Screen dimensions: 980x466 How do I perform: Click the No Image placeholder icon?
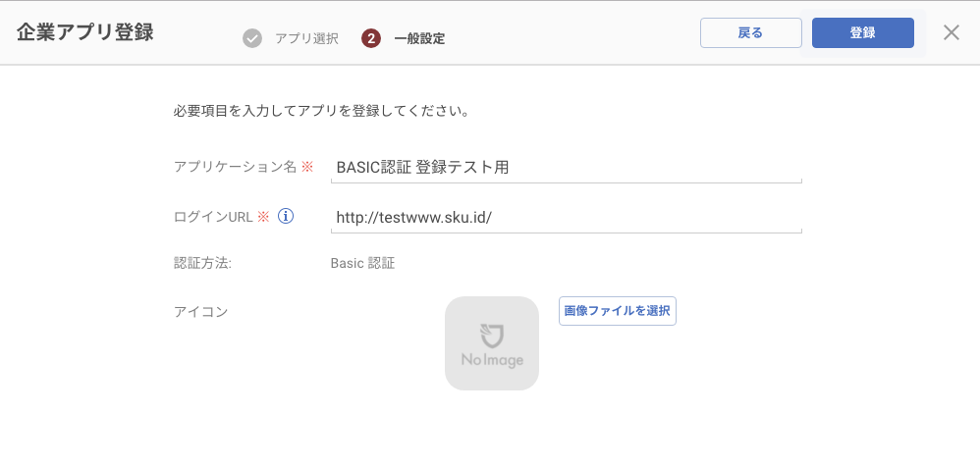(x=492, y=343)
